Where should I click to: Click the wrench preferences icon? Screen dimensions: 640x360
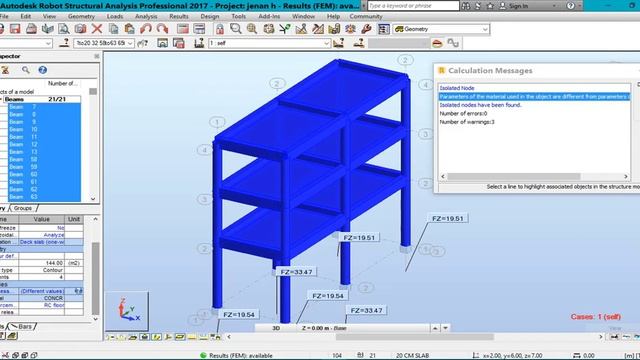click(x=366, y=29)
